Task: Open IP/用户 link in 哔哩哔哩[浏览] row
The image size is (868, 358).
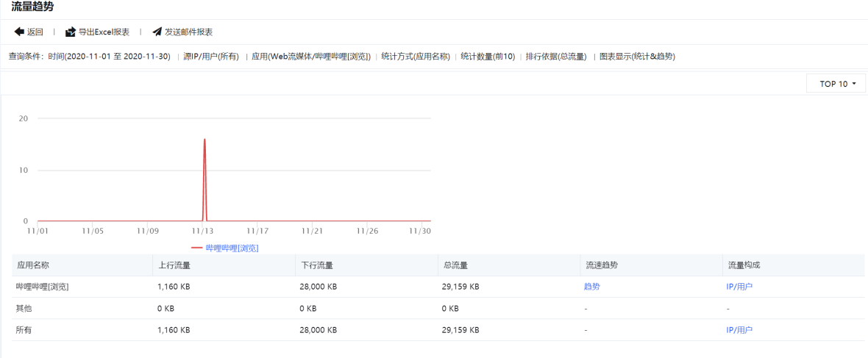Action: pos(739,287)
